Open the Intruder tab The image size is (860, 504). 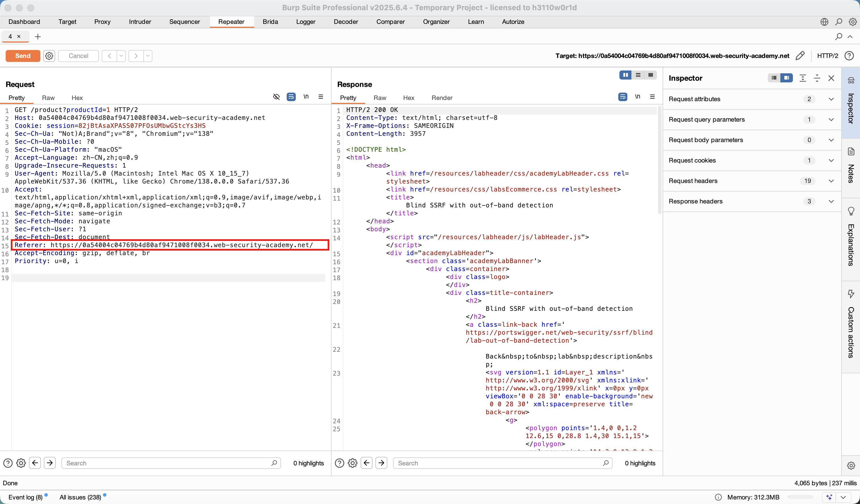[140, 22]
